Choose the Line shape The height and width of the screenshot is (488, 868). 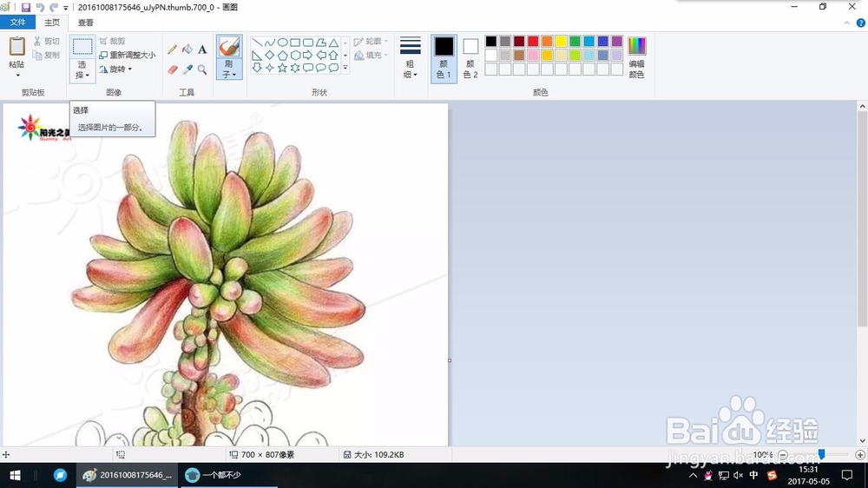256,43
